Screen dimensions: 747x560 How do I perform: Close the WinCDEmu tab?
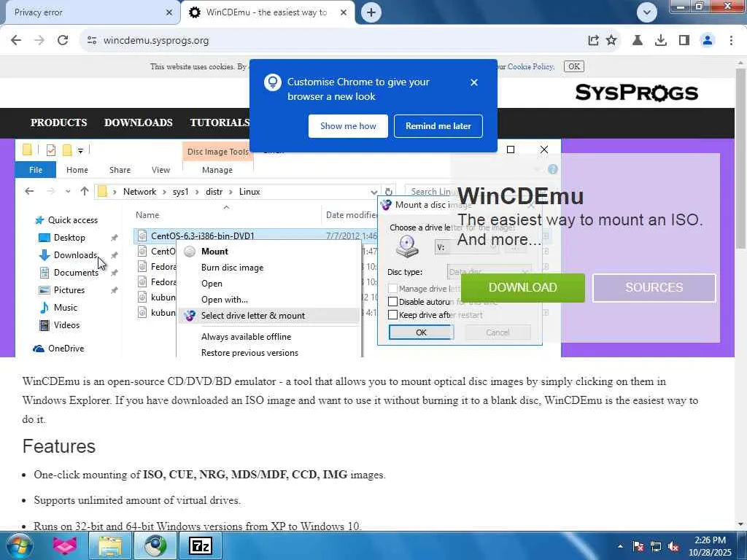click(344, 12)
